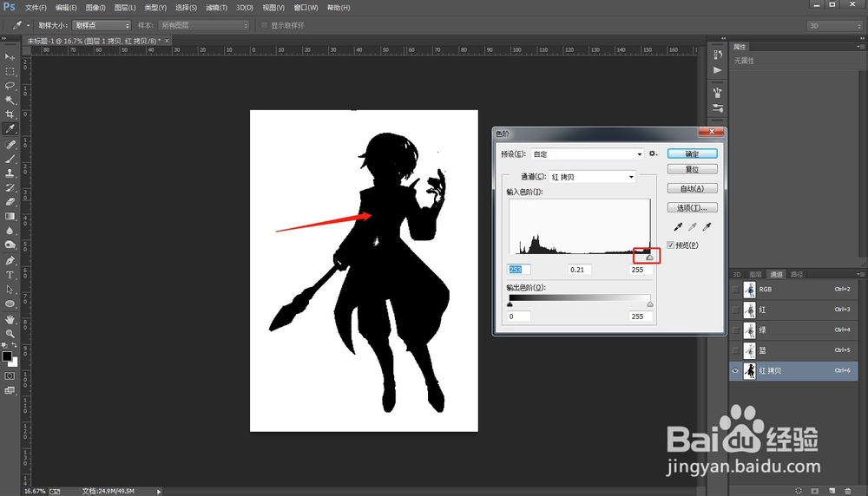Select the Ellipse shape tool
Viewport: 868px width, 496px height.
tap(10, 303)
